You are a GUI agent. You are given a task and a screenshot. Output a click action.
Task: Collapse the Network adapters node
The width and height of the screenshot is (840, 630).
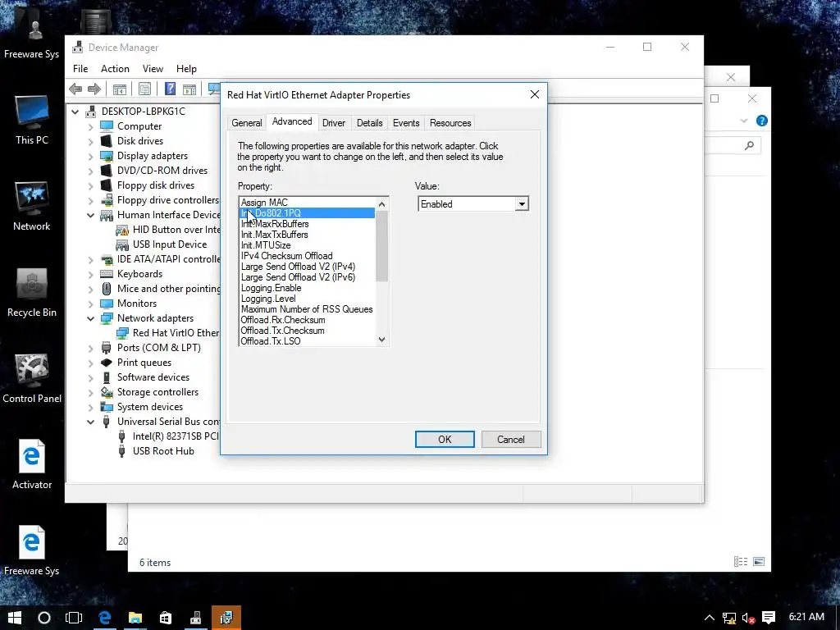pyautogui.click(x=90, y=319)
